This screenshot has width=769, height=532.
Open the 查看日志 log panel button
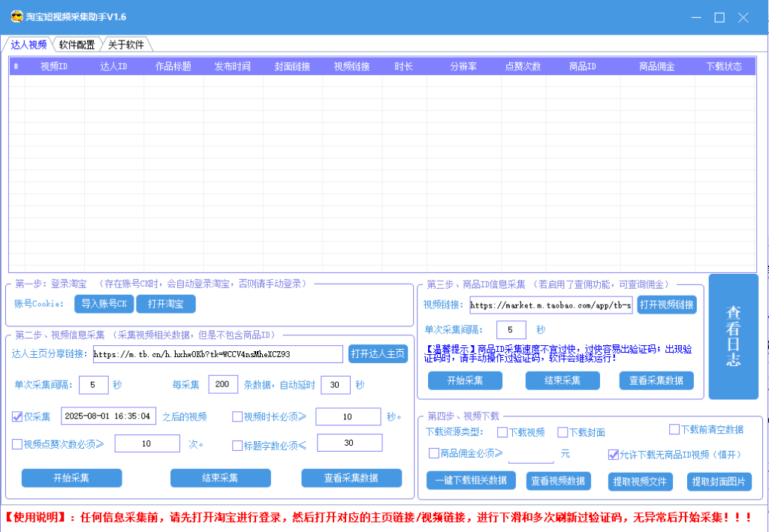(x=733, y=336)
